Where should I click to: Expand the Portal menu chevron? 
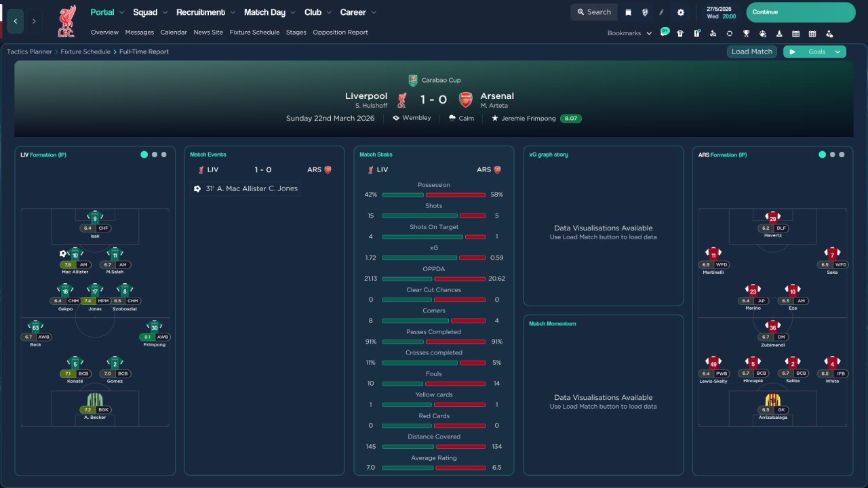[122, 12]
